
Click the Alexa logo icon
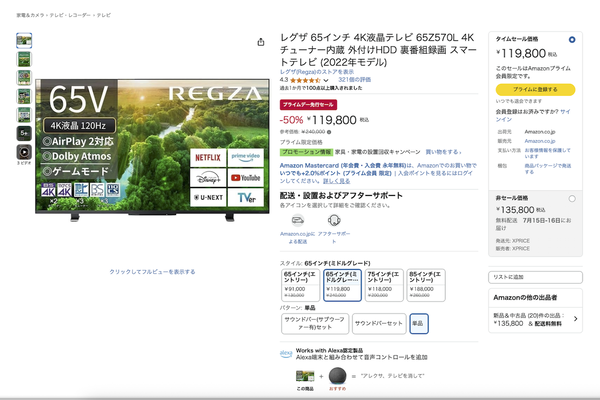(286, 354)
